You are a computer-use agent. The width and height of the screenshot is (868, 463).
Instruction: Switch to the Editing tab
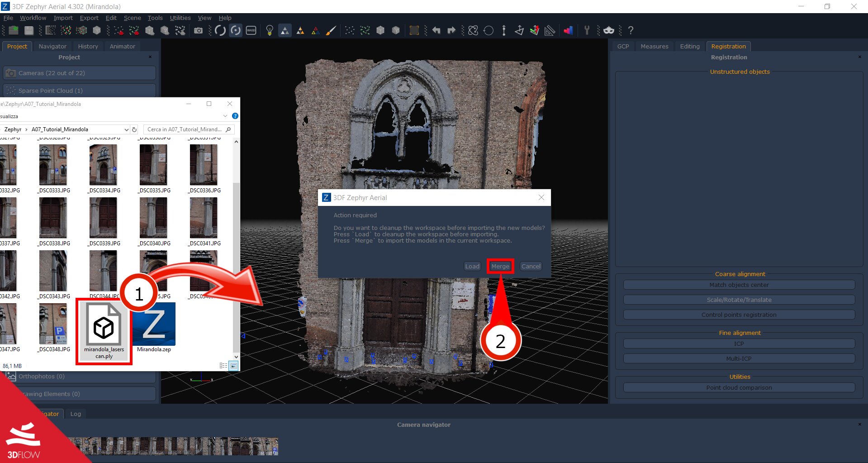(x=689, y=46)
